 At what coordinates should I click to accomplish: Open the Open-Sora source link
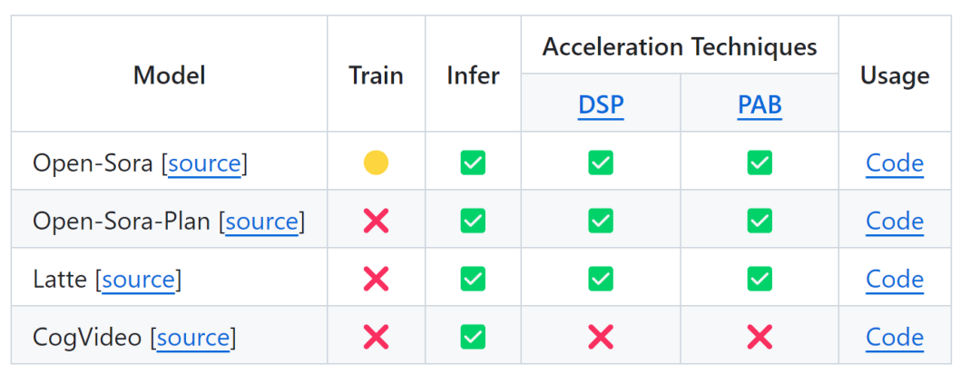205,163
